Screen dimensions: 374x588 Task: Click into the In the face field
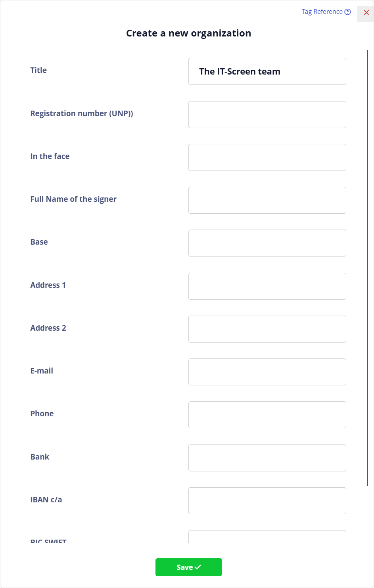point(267,157)
